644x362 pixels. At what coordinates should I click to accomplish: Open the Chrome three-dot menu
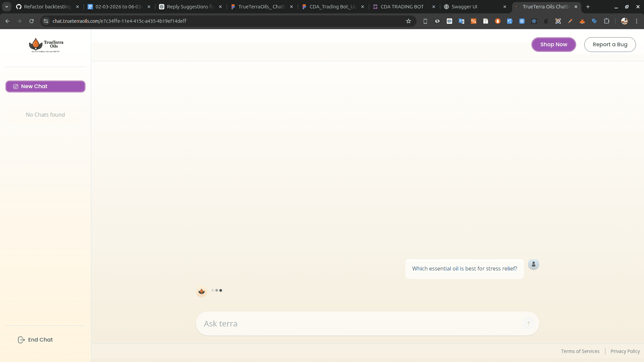pyautogui.click(x=637, y=21)
